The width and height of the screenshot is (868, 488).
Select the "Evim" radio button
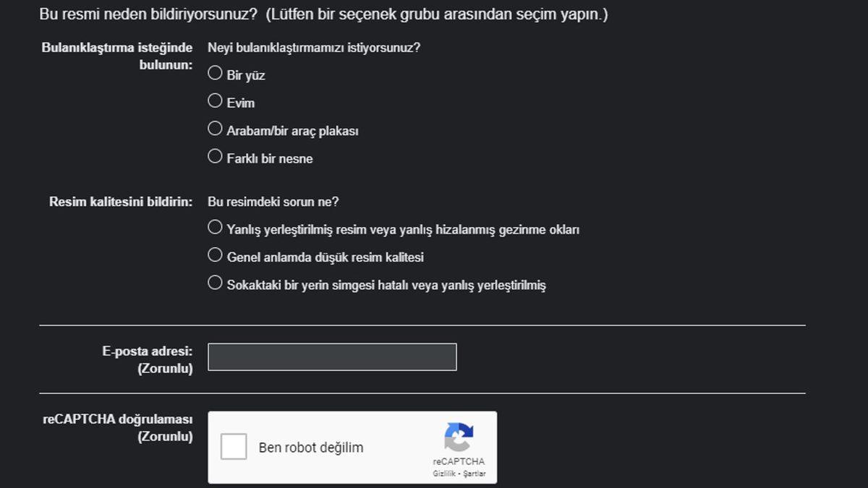[215, 100]
